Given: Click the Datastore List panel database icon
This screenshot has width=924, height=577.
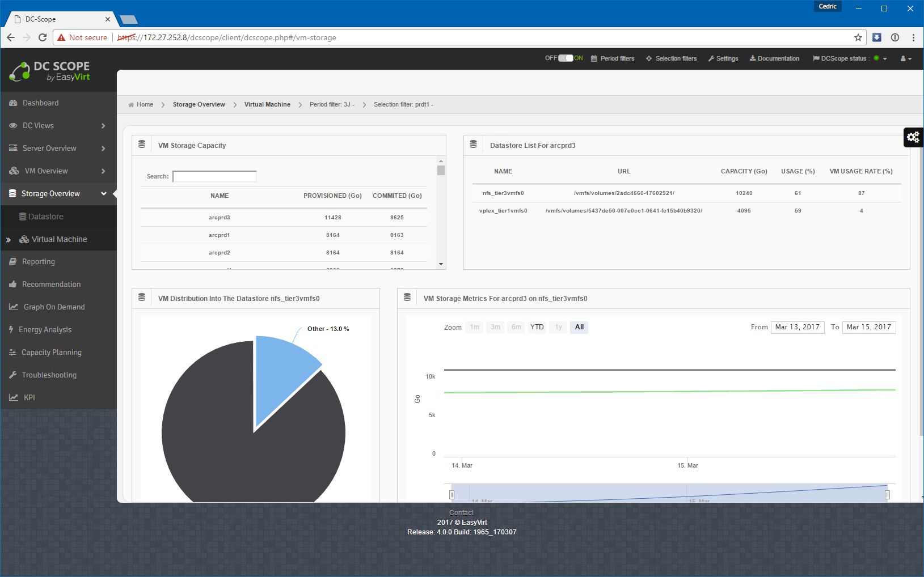Looking at the screenshot, I should click(474, 145).
